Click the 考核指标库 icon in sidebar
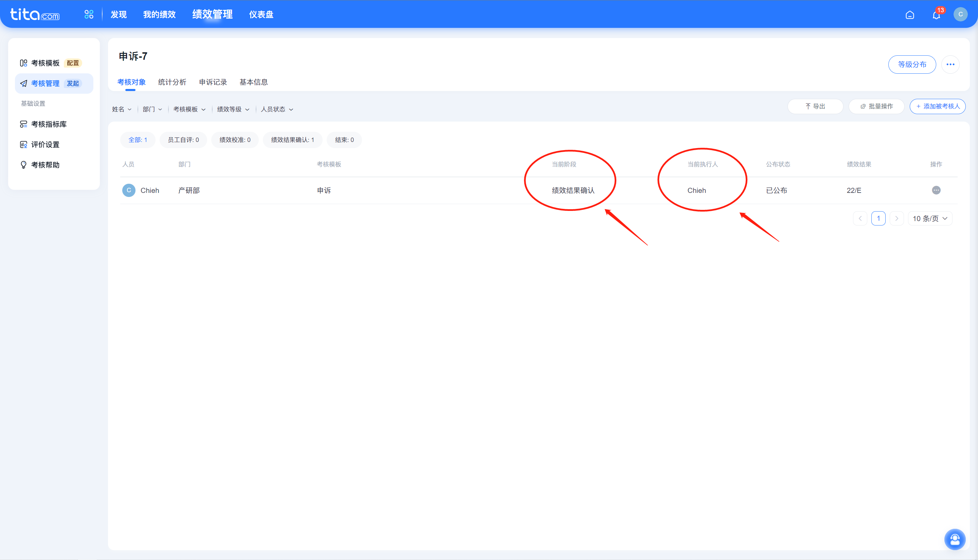This screenshot has height=560, width=978. 23,124
